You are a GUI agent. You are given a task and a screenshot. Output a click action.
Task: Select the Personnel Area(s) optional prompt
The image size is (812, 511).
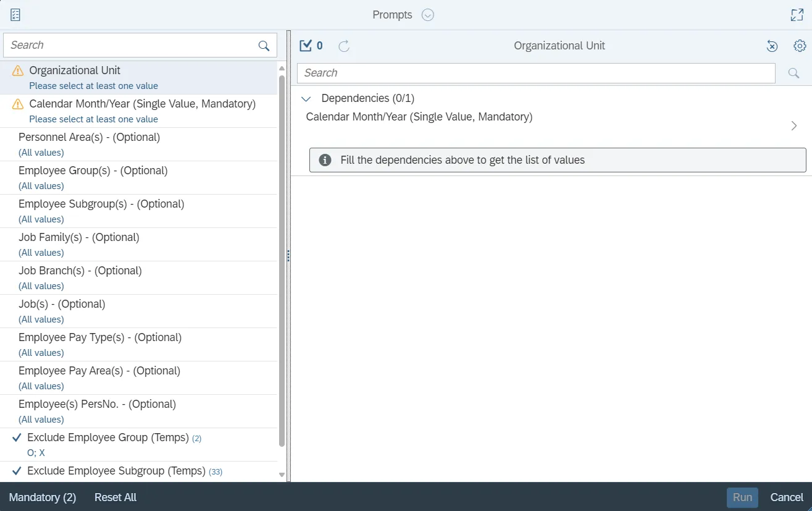point(89,138)
